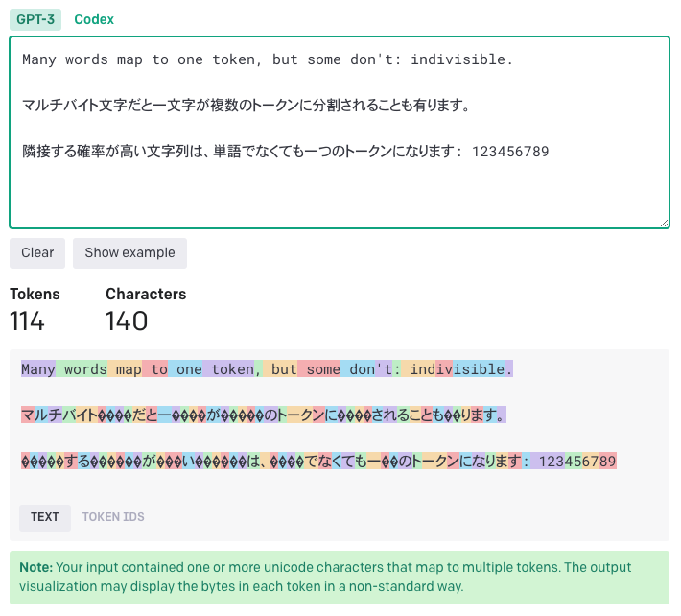The image size is (681, 616).
Task: Click inside the tokenizer input text area
Action: 340,192
